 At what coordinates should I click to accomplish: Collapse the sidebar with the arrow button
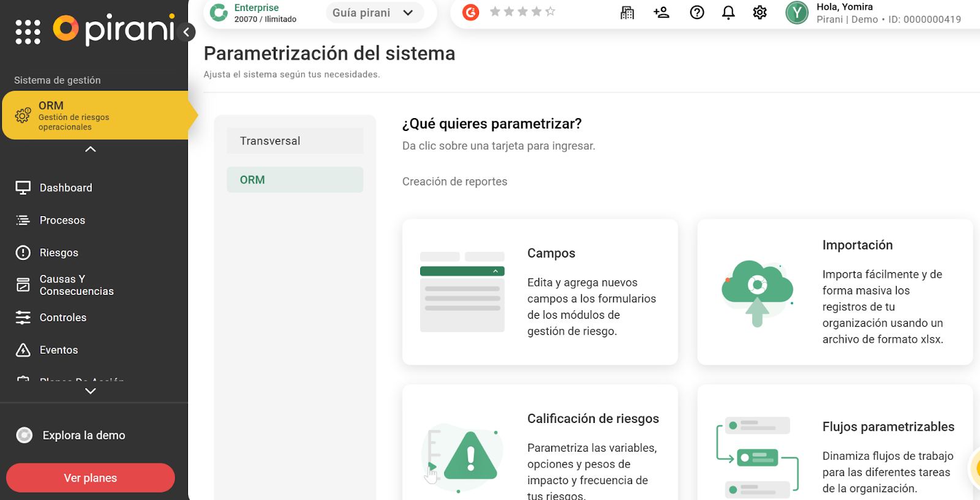click(x=187, y=32)
